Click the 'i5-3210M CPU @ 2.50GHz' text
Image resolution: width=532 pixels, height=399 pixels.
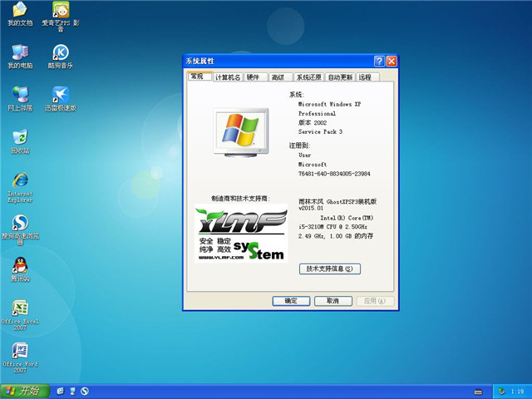coord(332,227)
